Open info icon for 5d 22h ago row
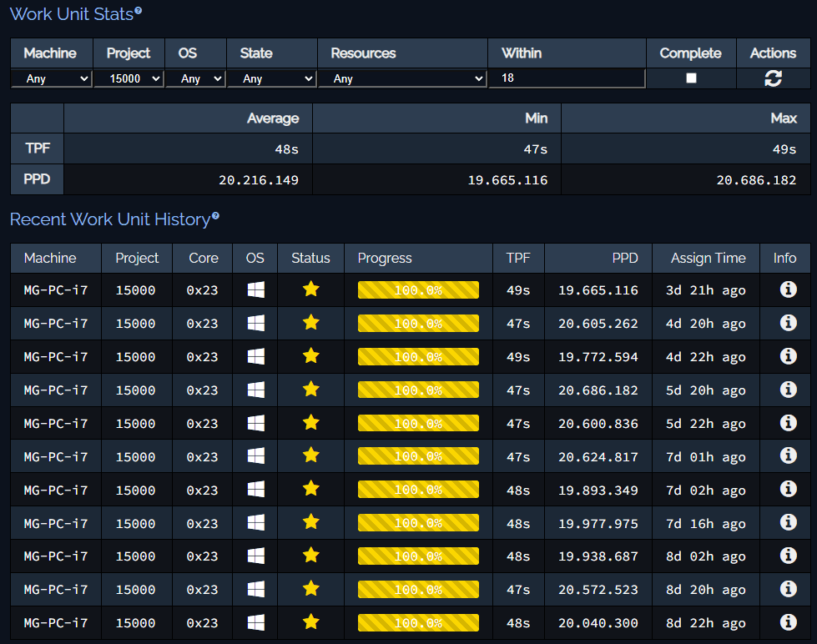The height and width of the screenshot is (644, 817). tap(788, 423)
